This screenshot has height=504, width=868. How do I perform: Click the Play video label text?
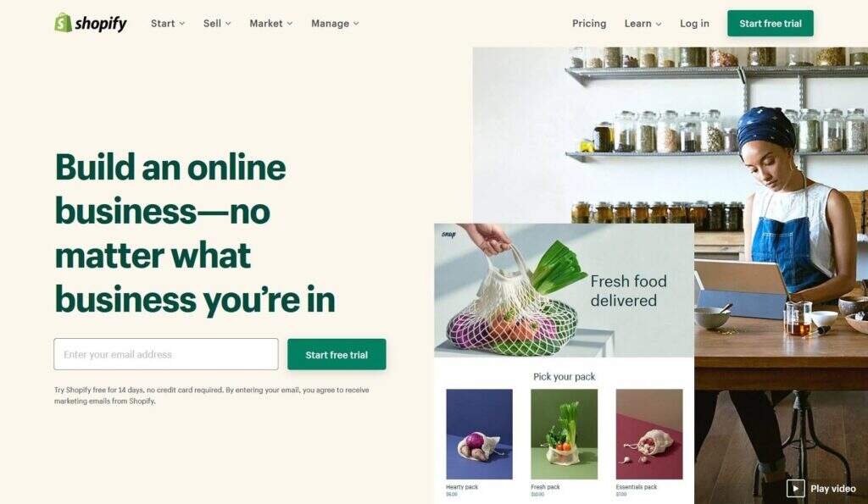click(x=833, y=489)
